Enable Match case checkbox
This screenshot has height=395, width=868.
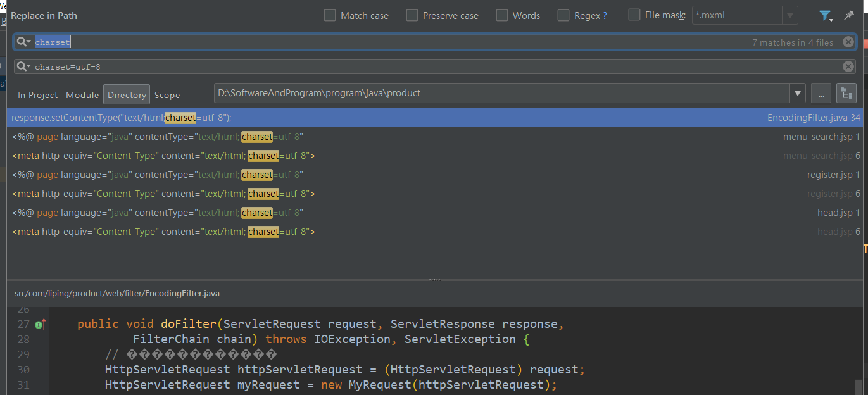click(330, 15)
